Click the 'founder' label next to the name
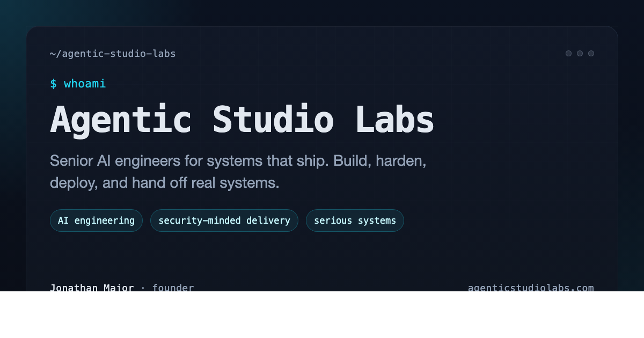This screenshot has width=644, height=338. pyautogui.click(x=173, y=287)
